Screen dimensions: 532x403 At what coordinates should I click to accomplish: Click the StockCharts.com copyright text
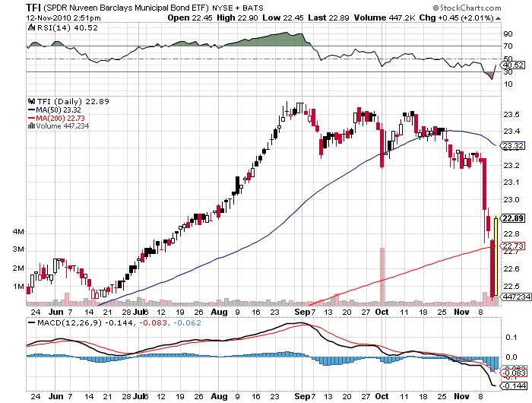click(467, 8)
